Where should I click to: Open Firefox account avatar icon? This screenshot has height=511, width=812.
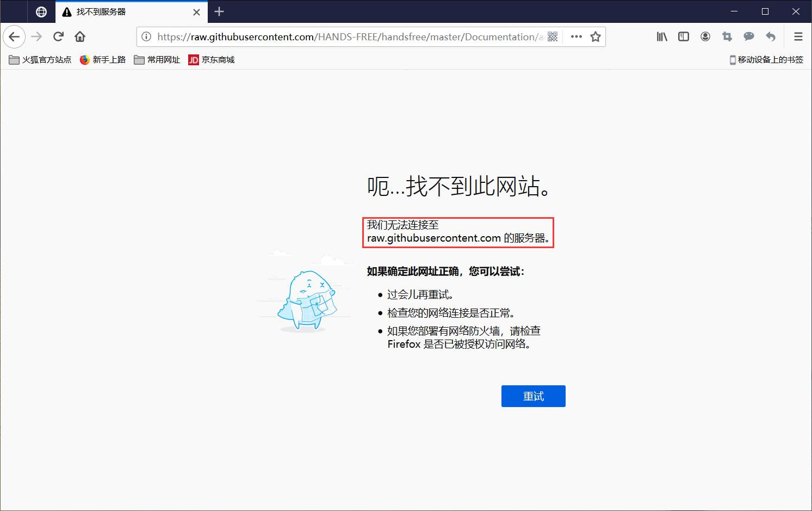705,37
